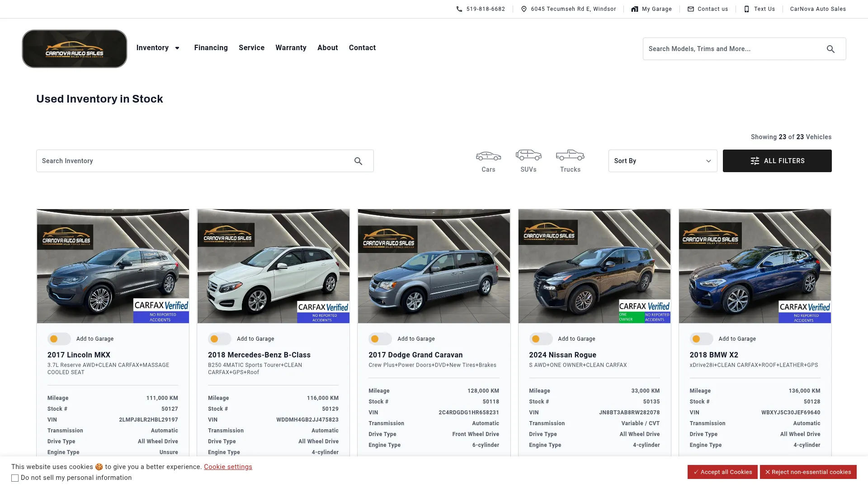Click Used Inventory in Stock heading
This screenshot has width=868, height=488.
(99, 99)
